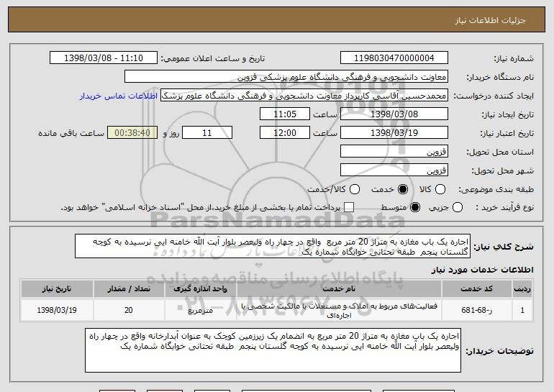The height and width of the screenshot is (392, 554).
Task: Click the نام خدمت column header
Action: [339, 289]
